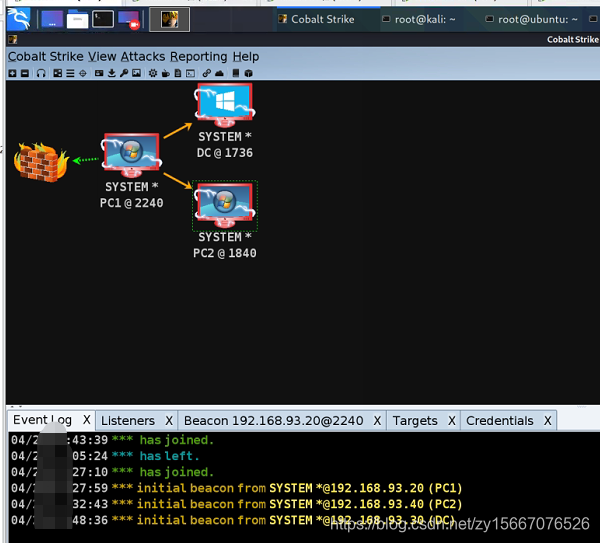
Task: Switch to the Event Log tab
Action: point(42,420)
